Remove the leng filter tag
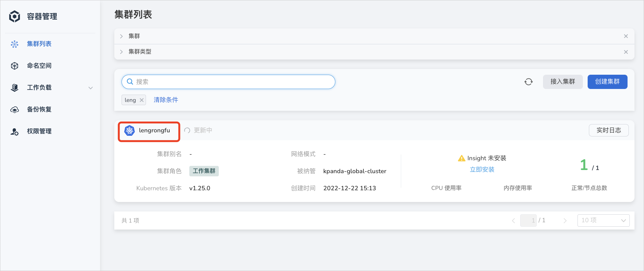Viewport: 644px width, 271px height. coord(142,100)
